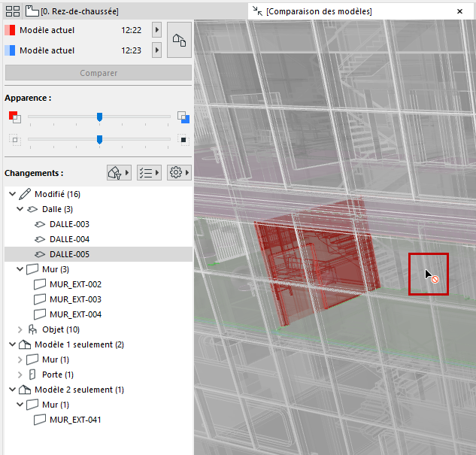476x455 pixels.
Task: Click the slab icon beside DALLE-004
Action: (40, 239)
